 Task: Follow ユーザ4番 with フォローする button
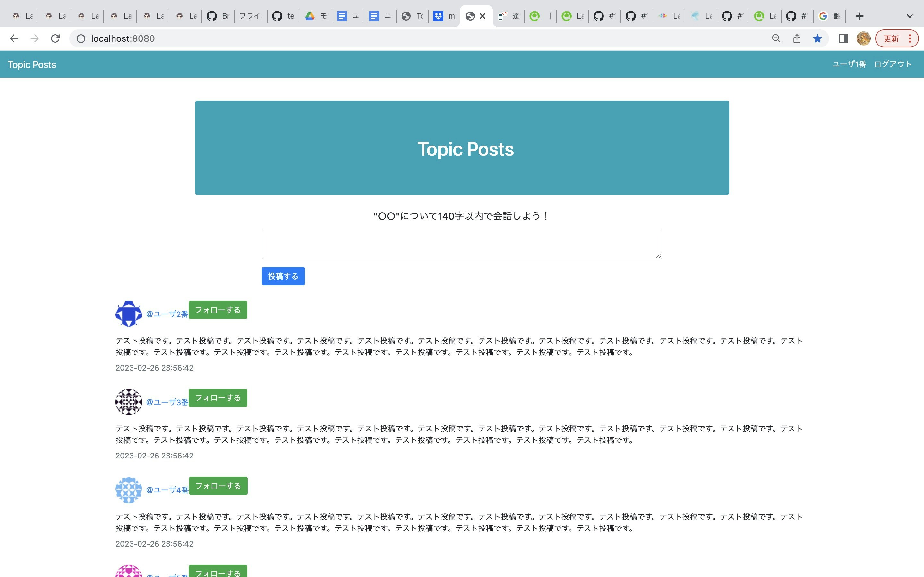coord(218,486)
